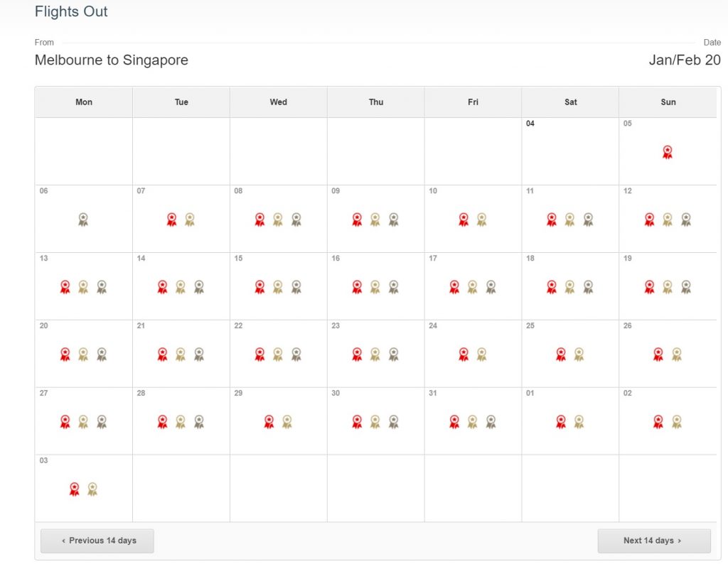728x564 pixels.
Task: Select the red ribbon icon on day 24
Action: tap(464, 354)
